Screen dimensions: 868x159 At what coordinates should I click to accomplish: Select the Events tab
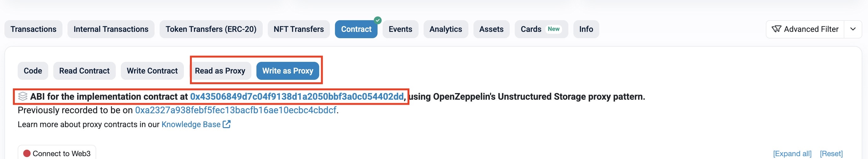[400, 29]
